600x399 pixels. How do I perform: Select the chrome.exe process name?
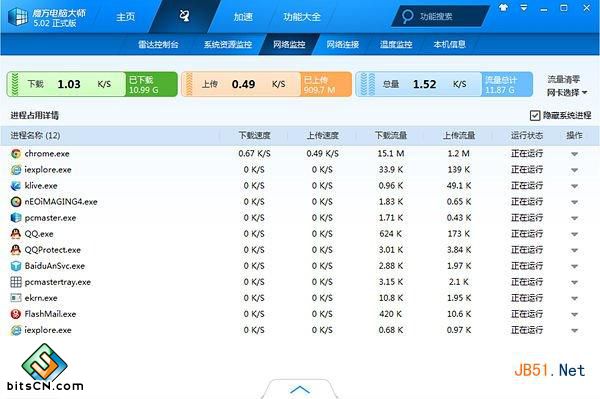[47, 154]
